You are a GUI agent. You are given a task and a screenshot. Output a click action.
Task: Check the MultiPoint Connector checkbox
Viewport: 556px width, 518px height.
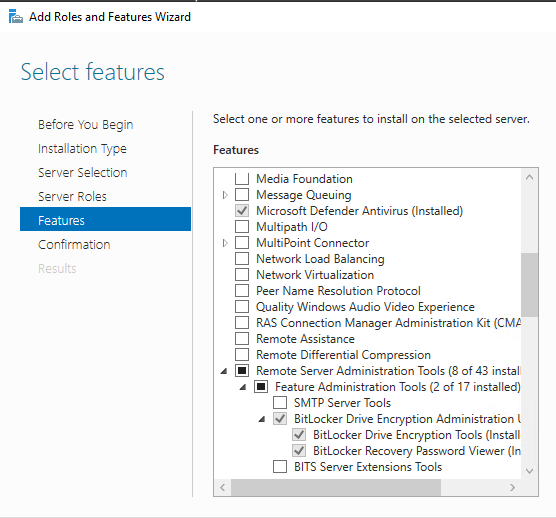coord(242,243)
